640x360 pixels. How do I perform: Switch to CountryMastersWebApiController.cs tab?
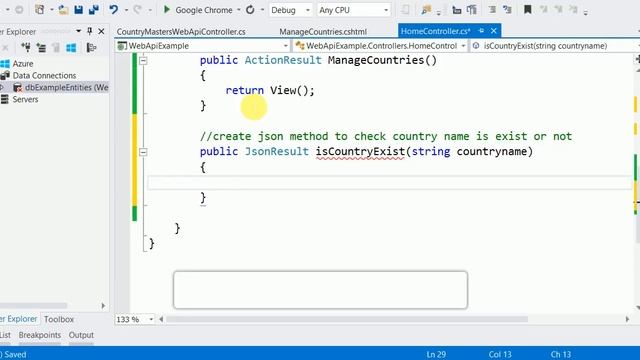[181, 31]
